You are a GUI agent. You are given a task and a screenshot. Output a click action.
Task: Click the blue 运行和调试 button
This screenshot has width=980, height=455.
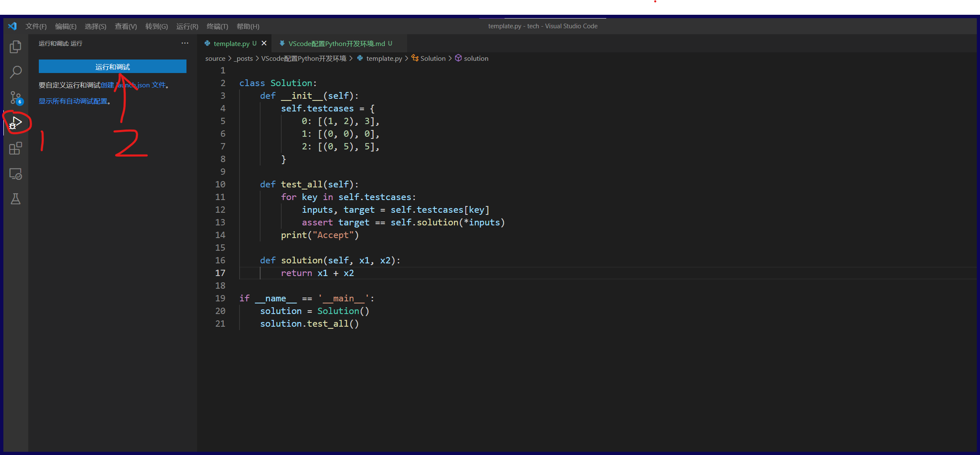112,67
